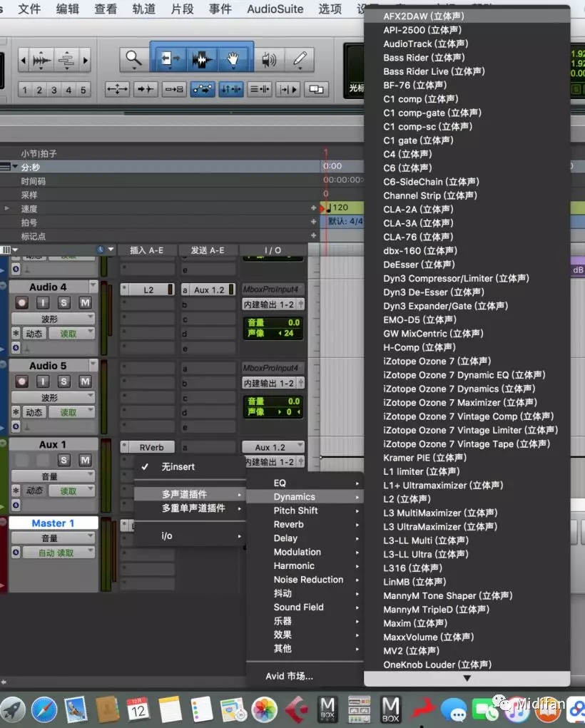Select the Scrubber speaker tool
Screen dimensions: 585x728
(268, 59)
